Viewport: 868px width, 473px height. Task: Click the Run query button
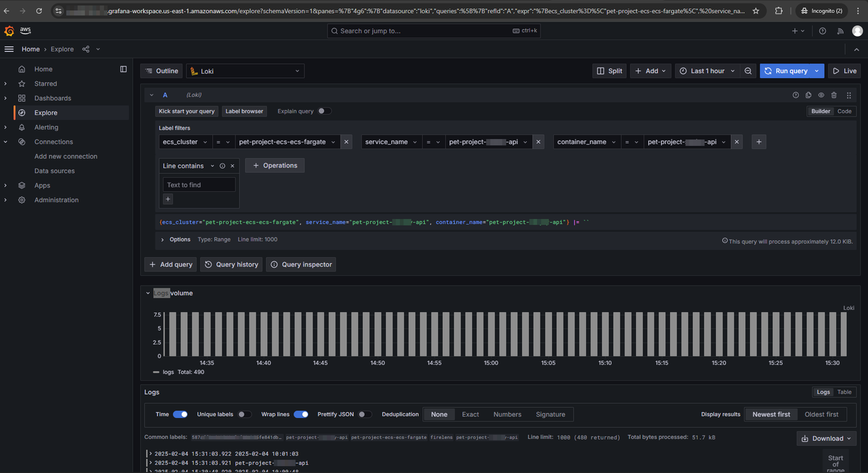click(786, 71)
